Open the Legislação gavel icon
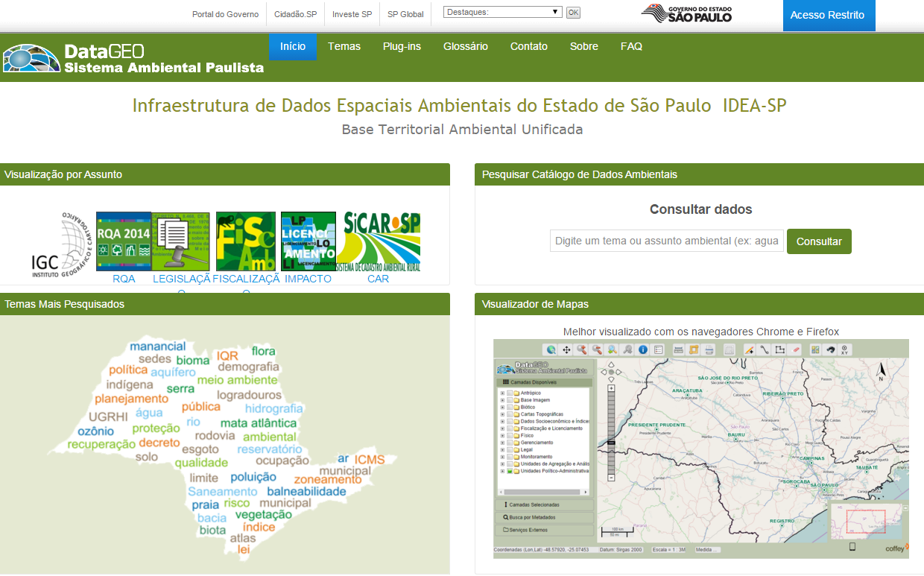This screenshot has height=576, width=924. [x=181, y=241]
